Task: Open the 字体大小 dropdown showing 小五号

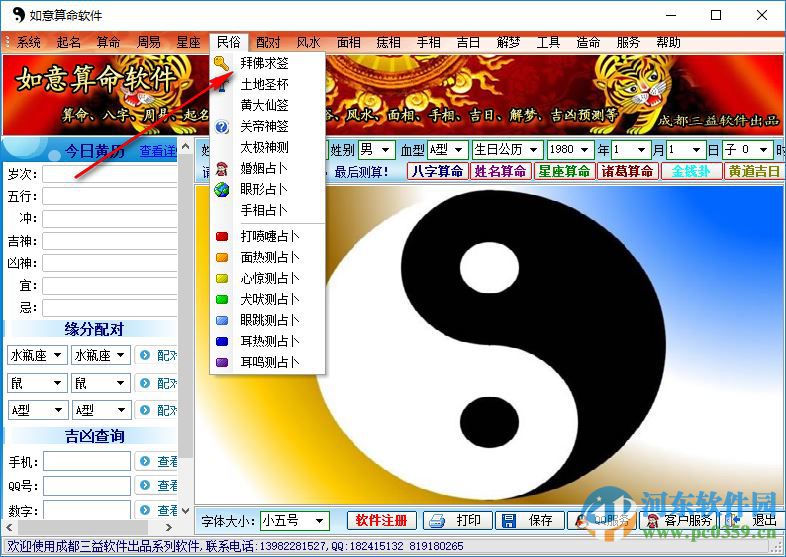Action: (319, 521)
